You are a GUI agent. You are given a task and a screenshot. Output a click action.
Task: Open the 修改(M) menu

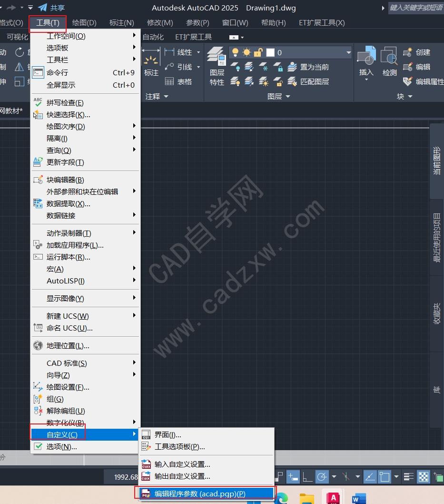(x=160, y=23)
